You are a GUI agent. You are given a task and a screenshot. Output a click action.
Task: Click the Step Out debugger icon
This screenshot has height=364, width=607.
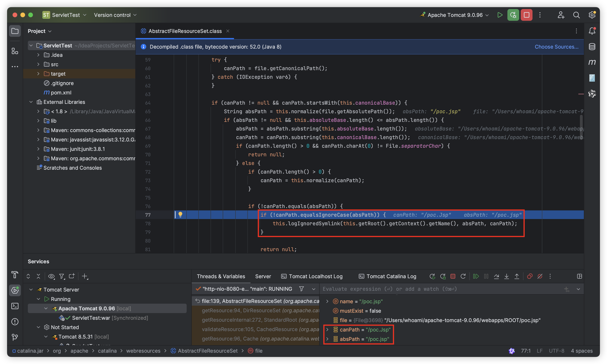517,276
